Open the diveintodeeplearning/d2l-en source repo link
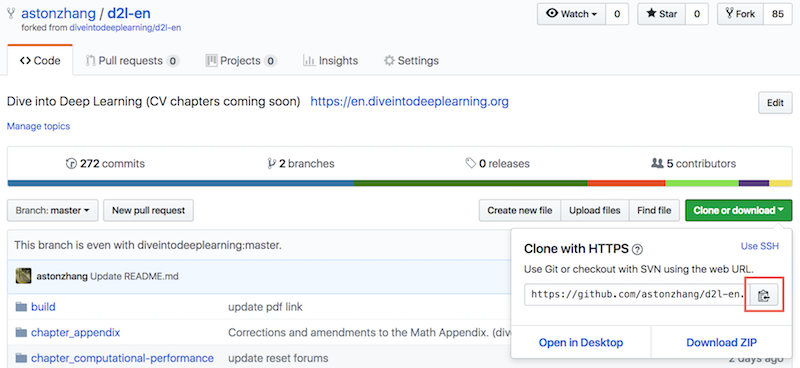The height and width of the screenshot is (368, 800). tap(125, 28)
